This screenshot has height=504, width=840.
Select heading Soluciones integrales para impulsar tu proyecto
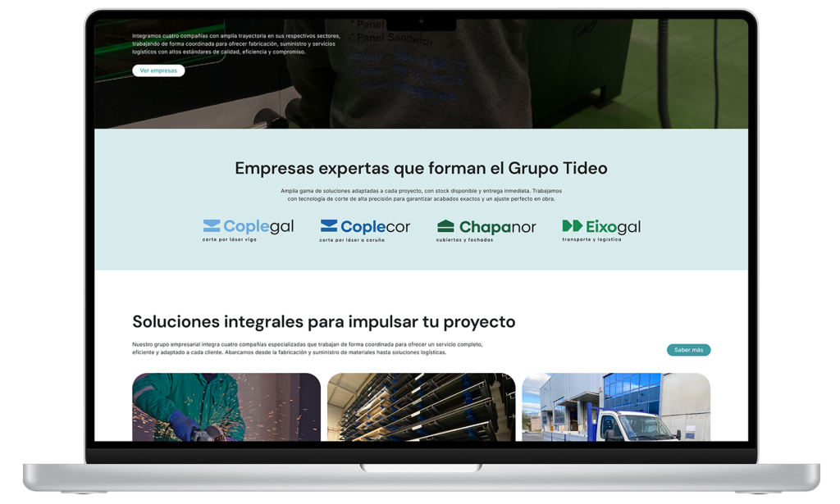(323, 321)
